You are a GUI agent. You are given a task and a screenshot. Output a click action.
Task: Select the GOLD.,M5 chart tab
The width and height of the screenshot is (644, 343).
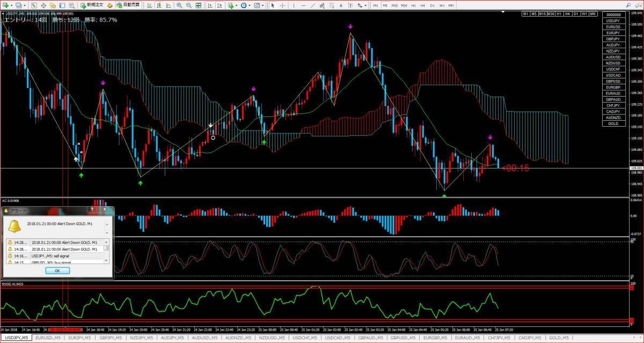[x=559, y=338]
